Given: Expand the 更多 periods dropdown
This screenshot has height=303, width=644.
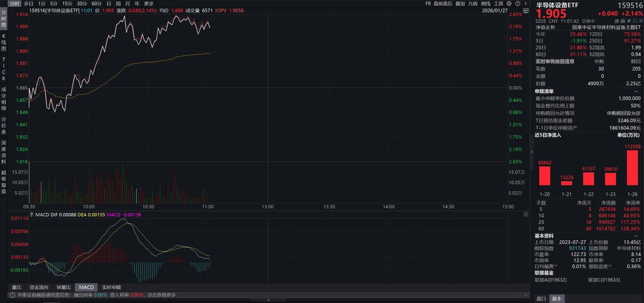Looking at the screenshot, I should click(149, 3).
